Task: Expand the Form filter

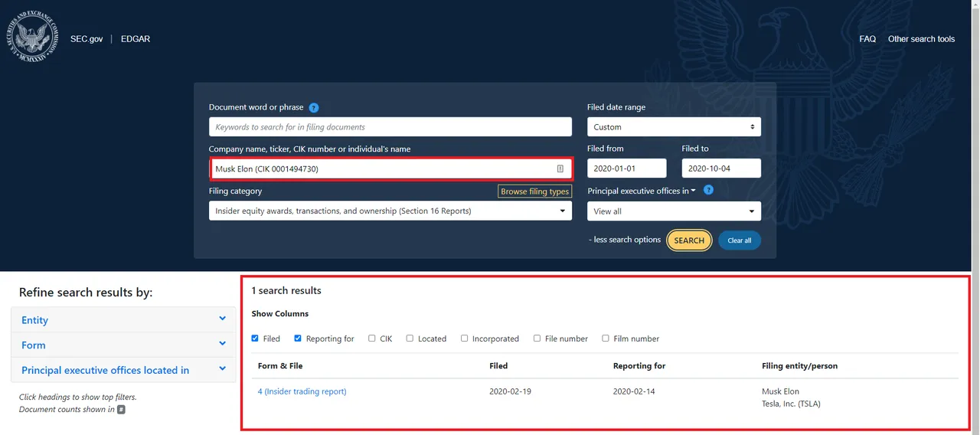Action: pyautogui.click(x=123, y=345)
